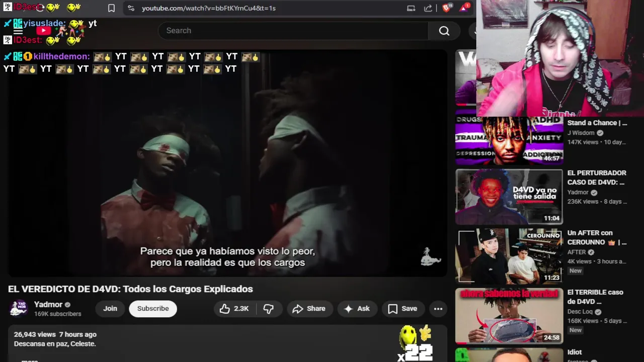Click the '147K views · 10 days' text
Screen dimensions: 644x362
tap(597, 142)
